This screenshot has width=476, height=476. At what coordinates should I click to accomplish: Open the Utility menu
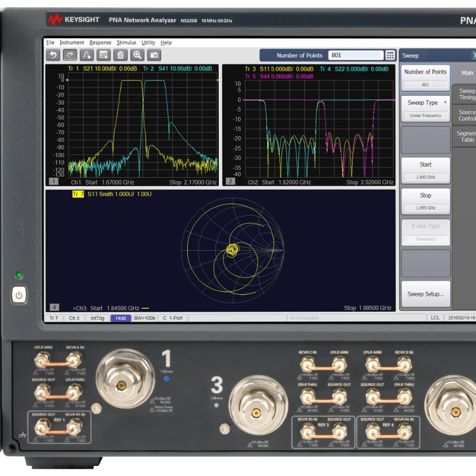pos(148,43)
